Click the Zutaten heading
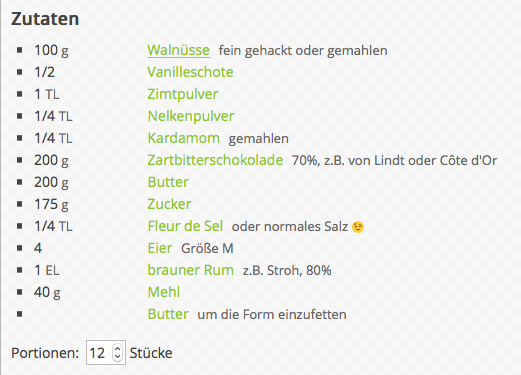The image size is (521, 375). point(45,19)
